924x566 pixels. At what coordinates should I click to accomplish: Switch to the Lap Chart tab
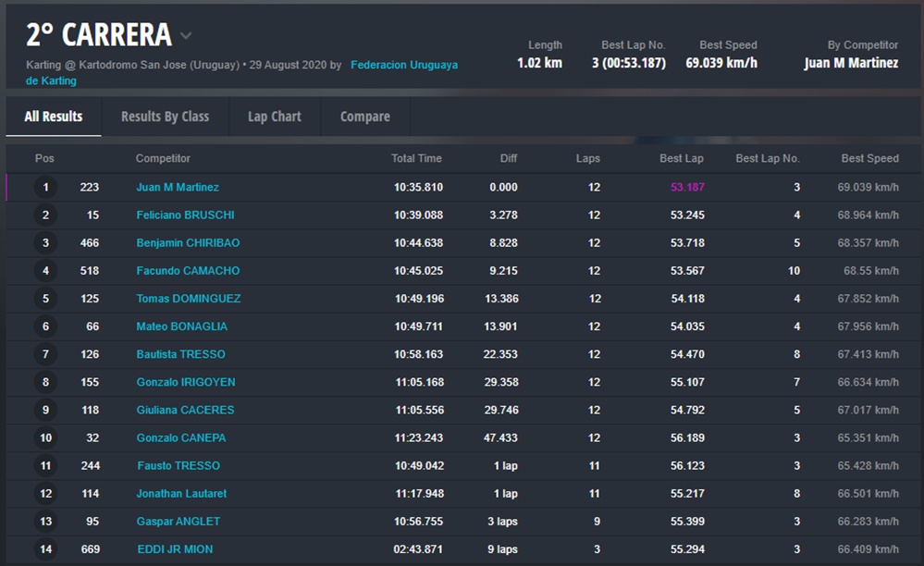[274, 117]
